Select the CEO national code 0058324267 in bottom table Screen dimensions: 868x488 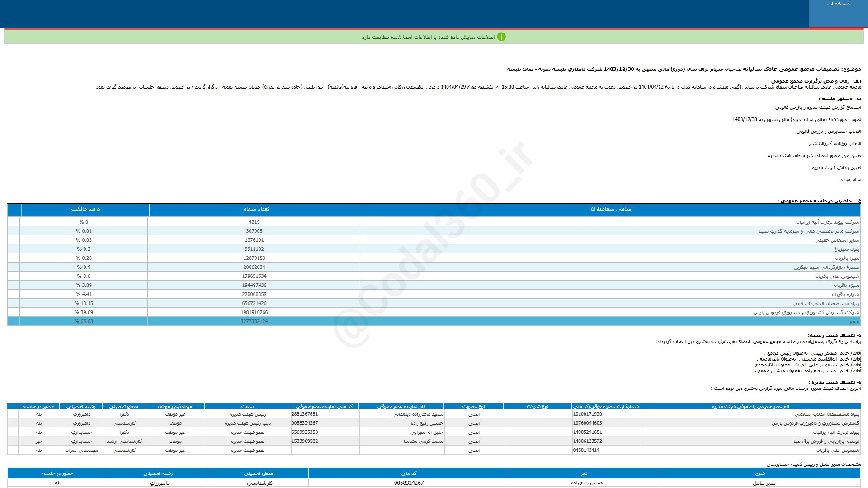click(x=409, y=483)
